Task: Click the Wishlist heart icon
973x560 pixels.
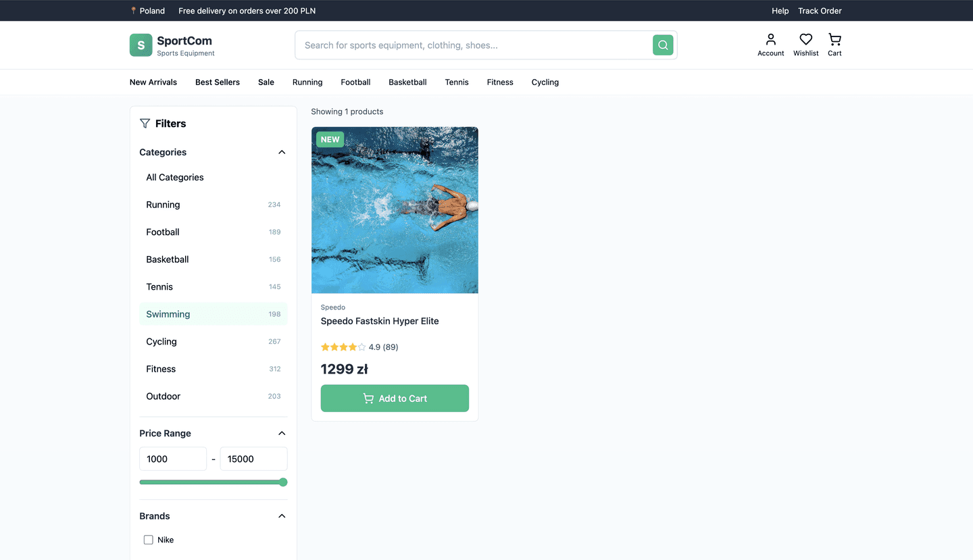Action: (805, 41)
